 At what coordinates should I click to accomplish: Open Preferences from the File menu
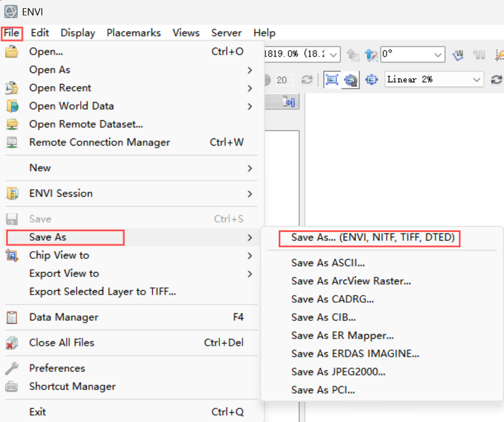(132, 369)
